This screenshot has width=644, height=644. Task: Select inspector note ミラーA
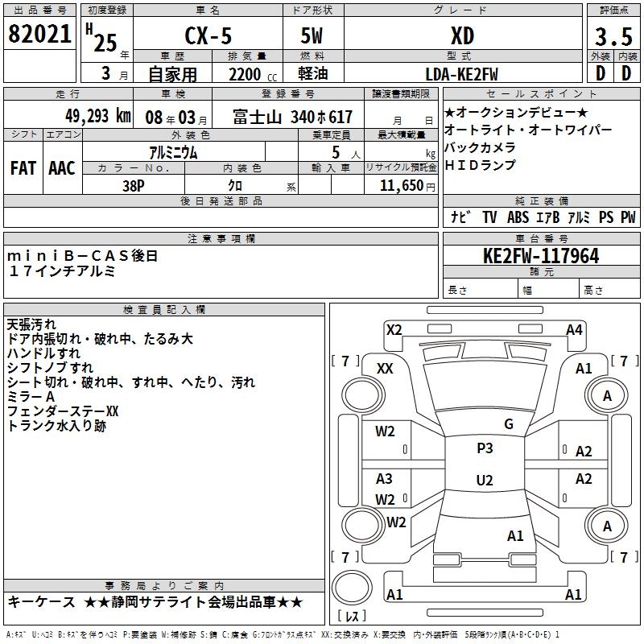click(x=31, y=397)
